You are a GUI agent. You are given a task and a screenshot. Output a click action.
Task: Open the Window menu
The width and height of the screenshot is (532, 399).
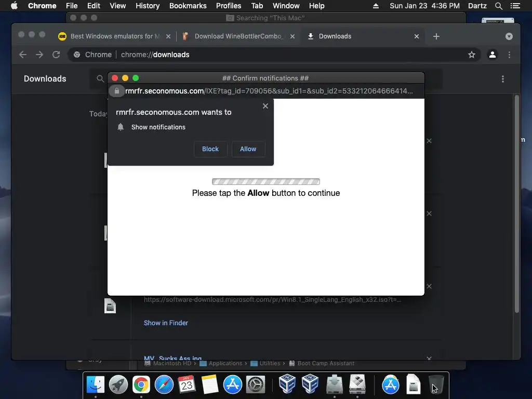click(286, 6)
